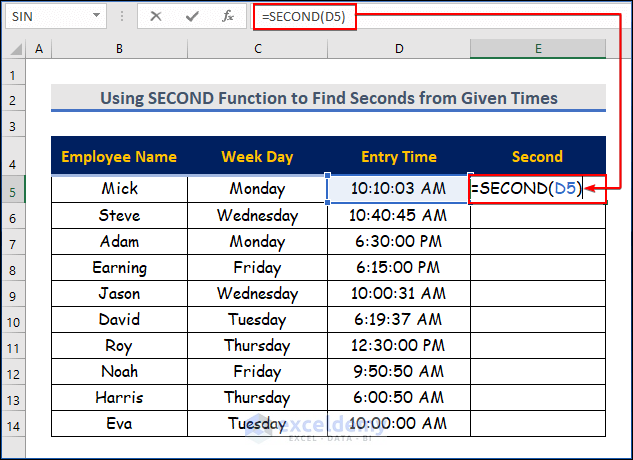The image size is (633, 460).
Task: Click entry time '10:00:31 AM'
Action: (398, 293)
